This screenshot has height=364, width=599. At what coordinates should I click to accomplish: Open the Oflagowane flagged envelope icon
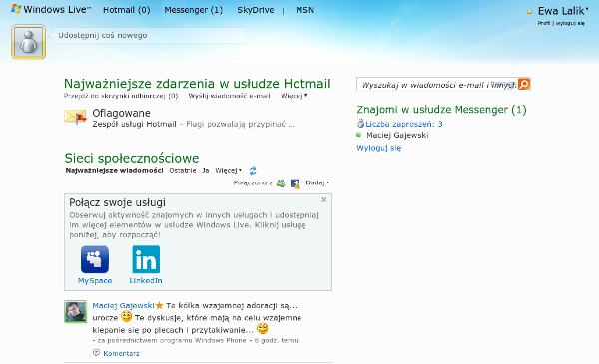click(x=75, y=117)
